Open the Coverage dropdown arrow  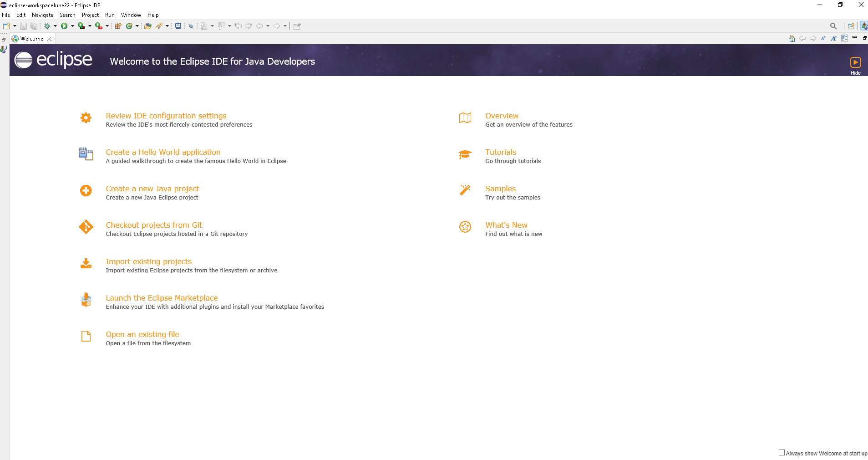point(90,26)
